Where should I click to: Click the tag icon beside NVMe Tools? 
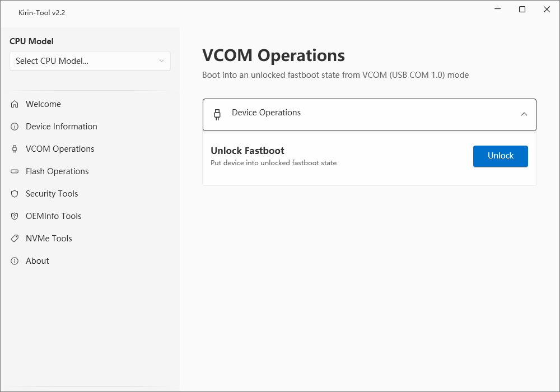[13, 238]
